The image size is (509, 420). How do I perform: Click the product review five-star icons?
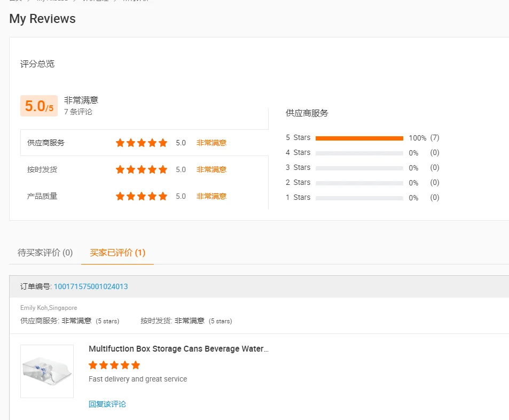coord(114,365)
